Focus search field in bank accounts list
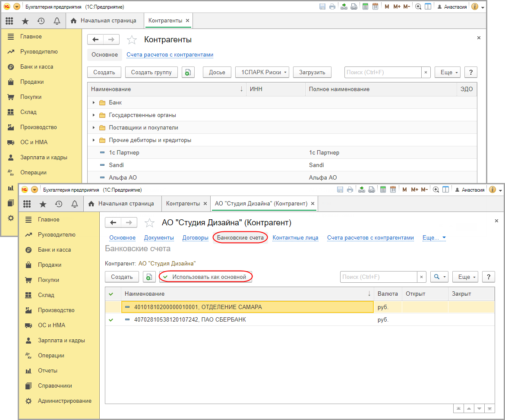The height and width of the screenshot is (420, 505). point(379,277)
